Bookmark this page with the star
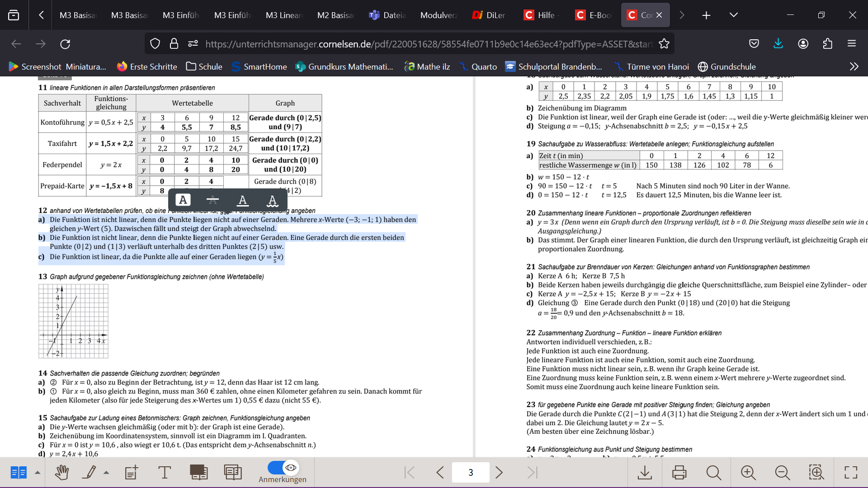 pyautogui.click(x=664, y=44)
